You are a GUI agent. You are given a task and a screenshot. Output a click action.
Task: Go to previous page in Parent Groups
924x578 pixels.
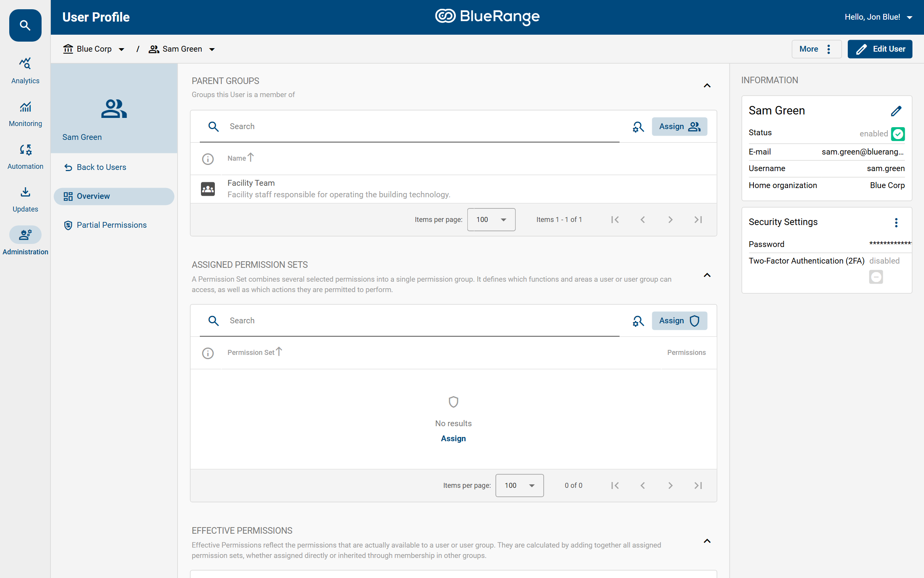643,220
